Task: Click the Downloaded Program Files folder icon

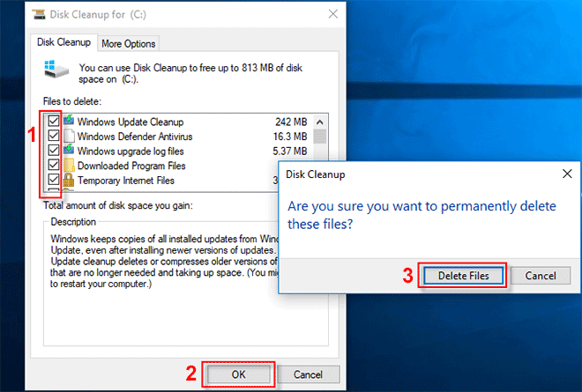Action: pyautogui.click(x=69, y=166)
